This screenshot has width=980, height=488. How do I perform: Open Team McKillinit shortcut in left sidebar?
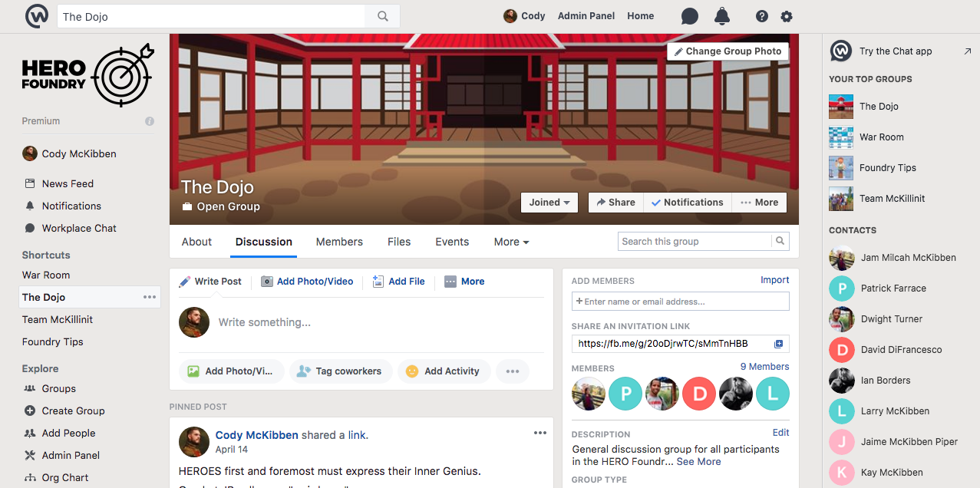tap(58, 320)
